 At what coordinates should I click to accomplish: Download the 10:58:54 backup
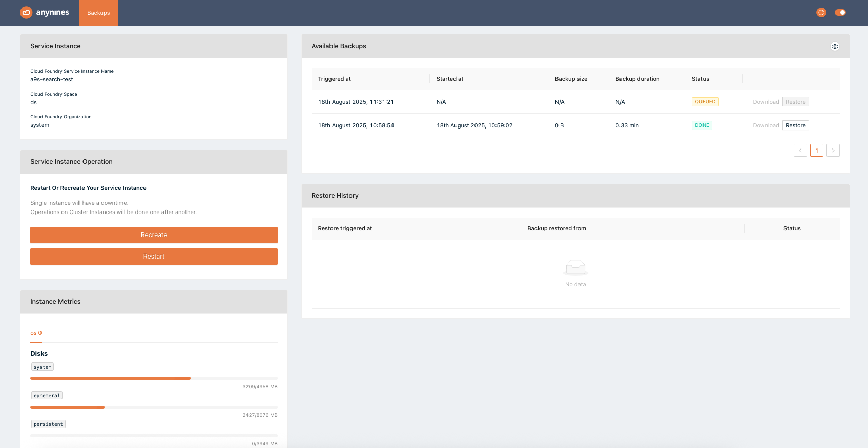point(766,125)
